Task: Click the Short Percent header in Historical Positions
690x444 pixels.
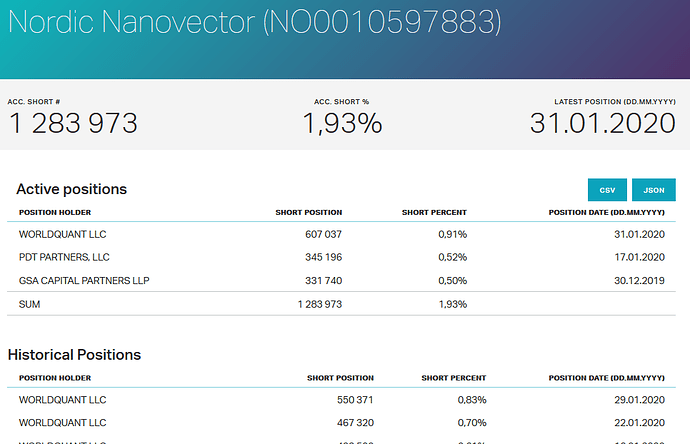Action: (454, 378)
